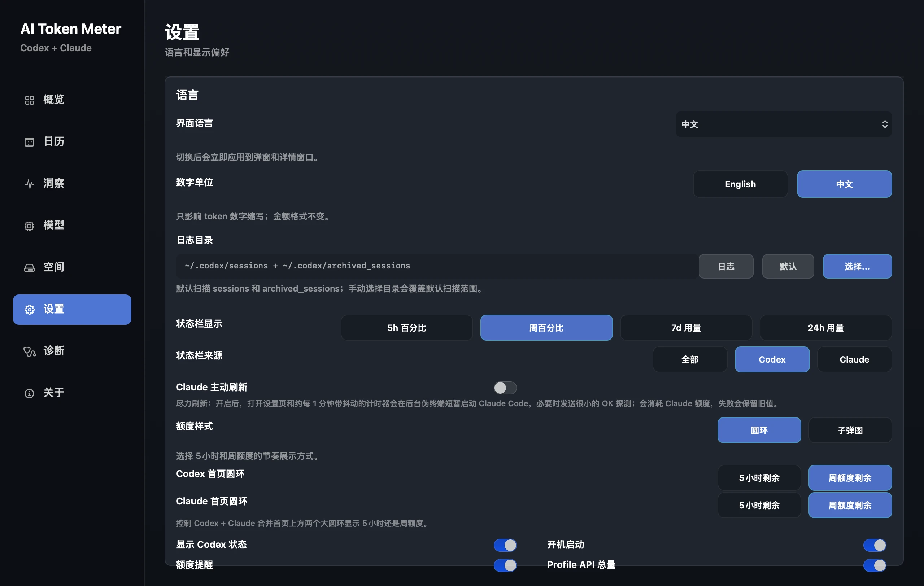This screenshot has width=924, height=586.
Task: Switch to the 洞察 section
Action: 72,183
